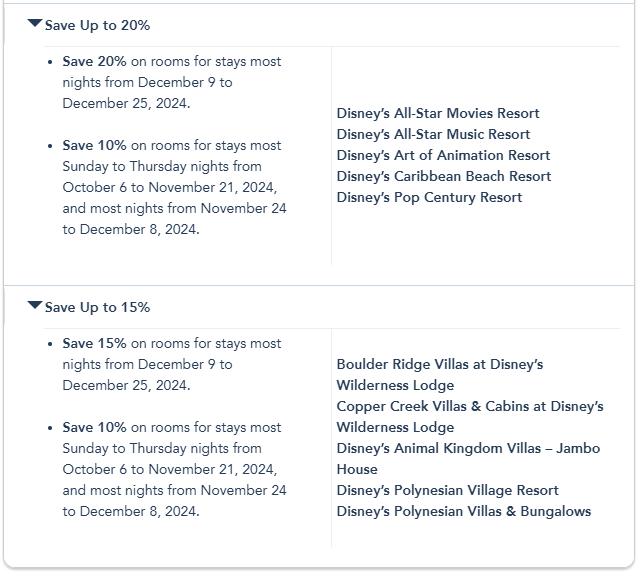Click December 9 dates text under Save Up to 15%
This screenshot has width=640, height=572.
pyautogui.click(x=147, y=364)
